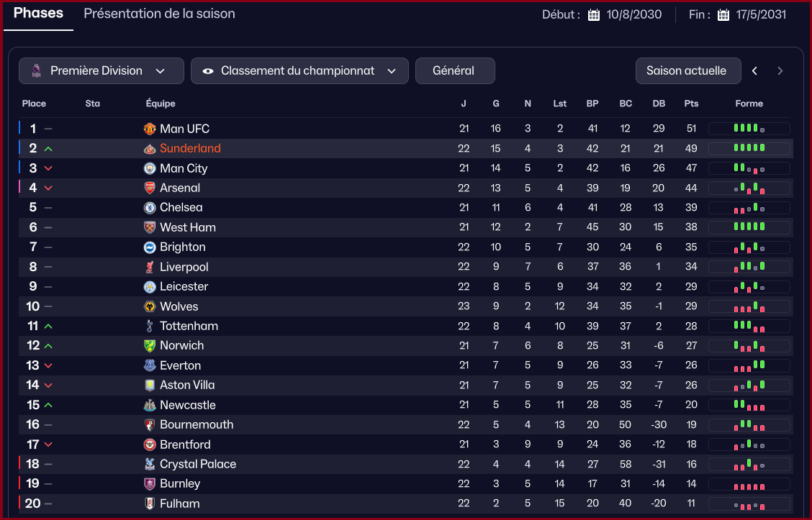Go to the previous season arrow
Image resolution: width=812 pixels, height=520 pixels.
754,70
